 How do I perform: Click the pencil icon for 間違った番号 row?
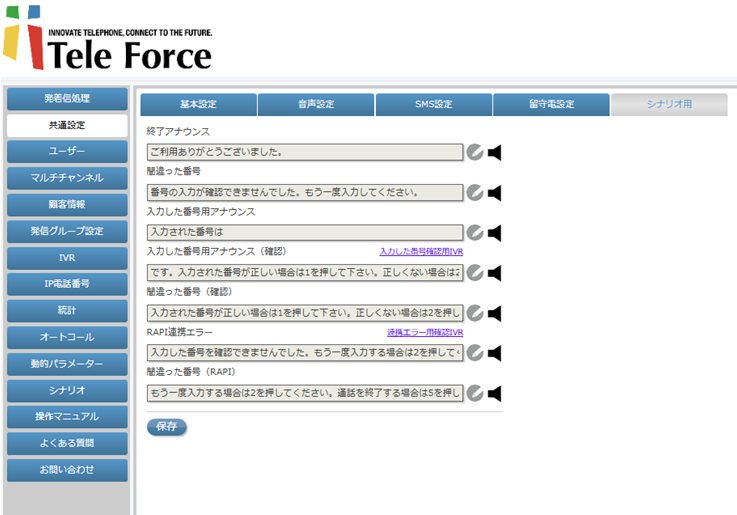(x=475, y=193)
